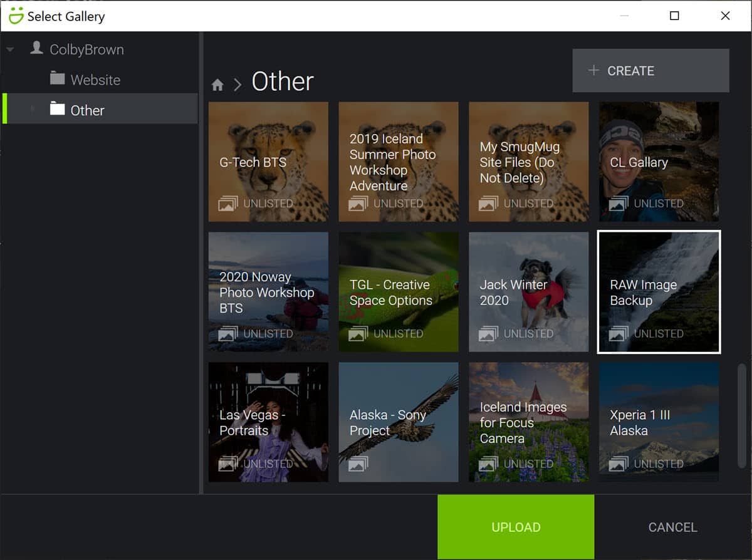The height and width of the screenshot is (560, 752).
Task: Click the Other breadcrumb heading
Action: 283,81
